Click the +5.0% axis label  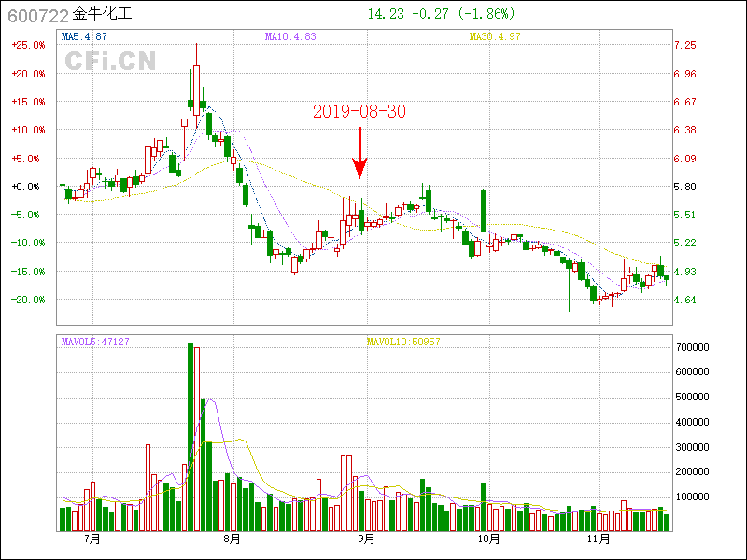click(x=26, y=159)
